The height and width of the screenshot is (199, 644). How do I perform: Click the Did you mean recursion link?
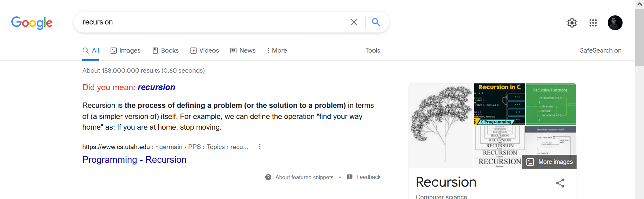[156, 87]
